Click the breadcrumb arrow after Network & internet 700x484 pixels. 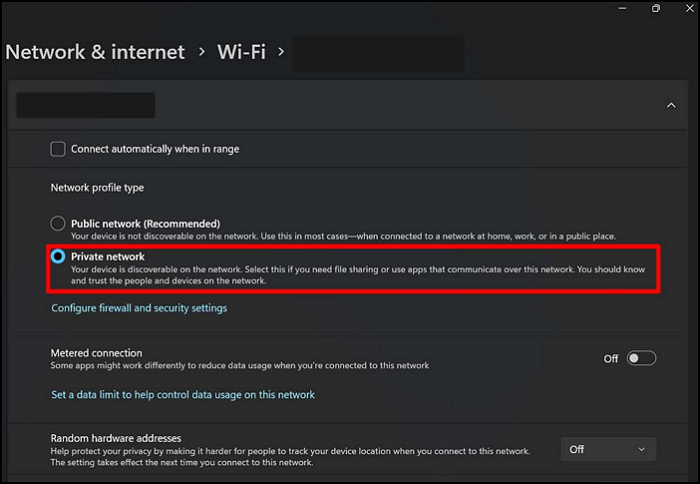(x=201, y=51)
